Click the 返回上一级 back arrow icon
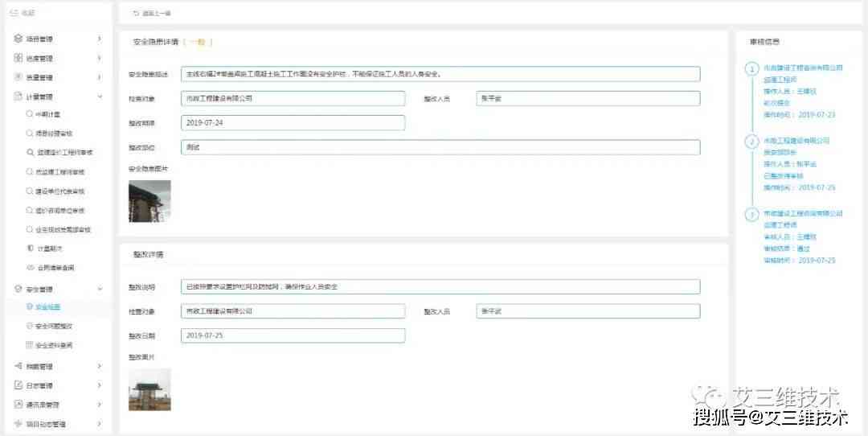The image size is (868, 436). click(x=136, y=14)
